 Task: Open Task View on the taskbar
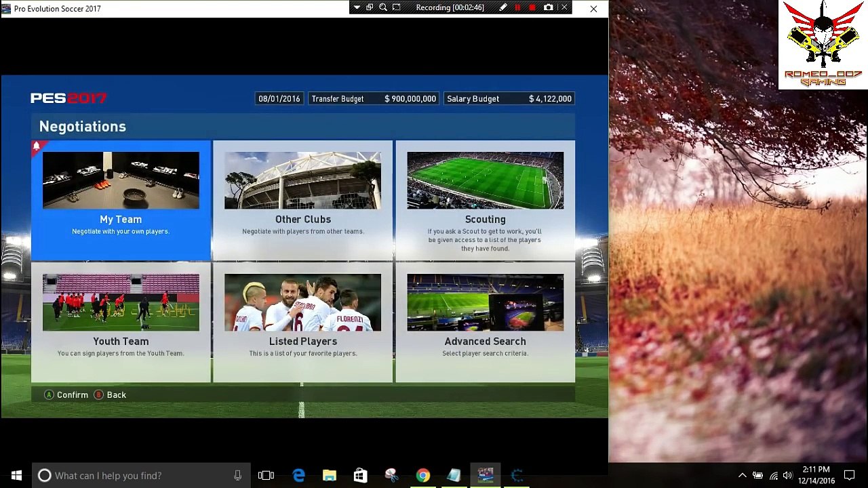[x=267, y=476]
